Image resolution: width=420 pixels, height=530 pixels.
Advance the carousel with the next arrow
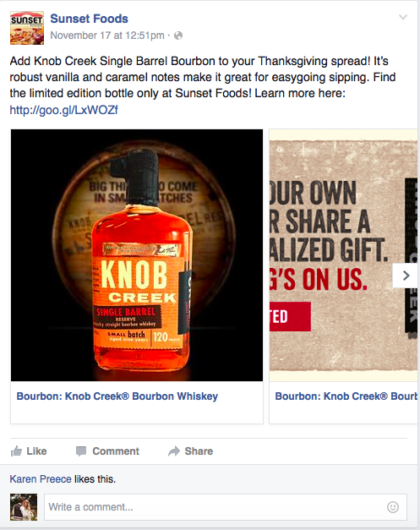406,276
